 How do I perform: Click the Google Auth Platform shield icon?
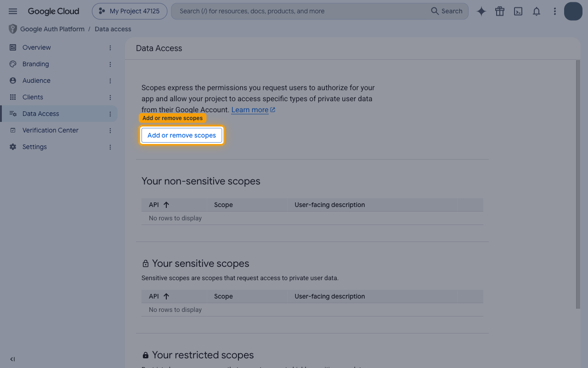(x=13, y=29)
